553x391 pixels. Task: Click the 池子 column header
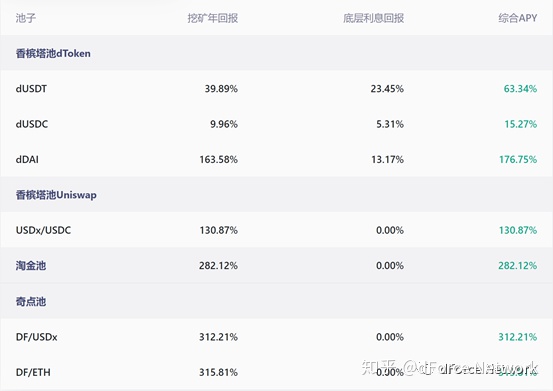point(26,18)
